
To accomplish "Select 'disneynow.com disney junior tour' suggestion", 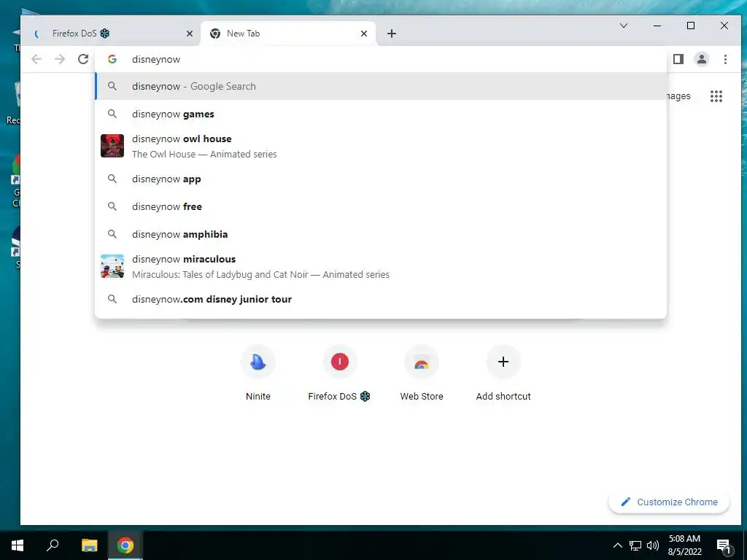I will (381, 299).
